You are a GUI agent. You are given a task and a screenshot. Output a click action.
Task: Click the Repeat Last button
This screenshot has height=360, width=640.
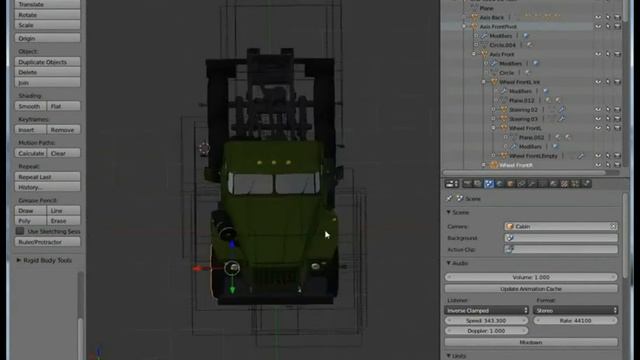click(x=47, y=177)
